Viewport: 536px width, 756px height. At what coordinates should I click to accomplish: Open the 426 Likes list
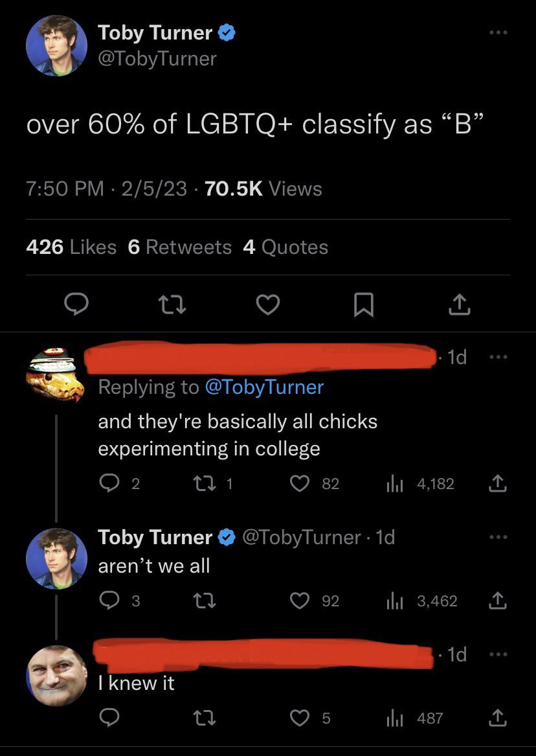71,247
